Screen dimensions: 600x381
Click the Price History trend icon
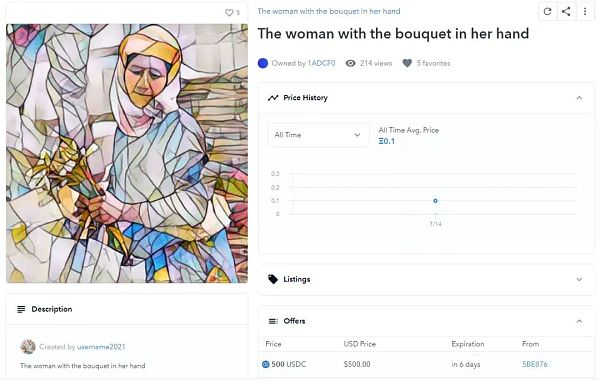click(x=273, y=98)
